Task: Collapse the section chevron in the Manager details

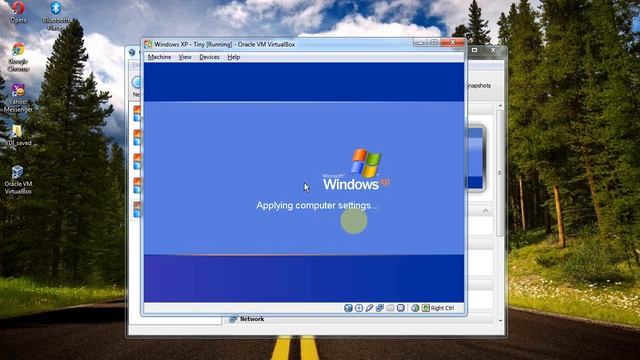Action: 485,211
